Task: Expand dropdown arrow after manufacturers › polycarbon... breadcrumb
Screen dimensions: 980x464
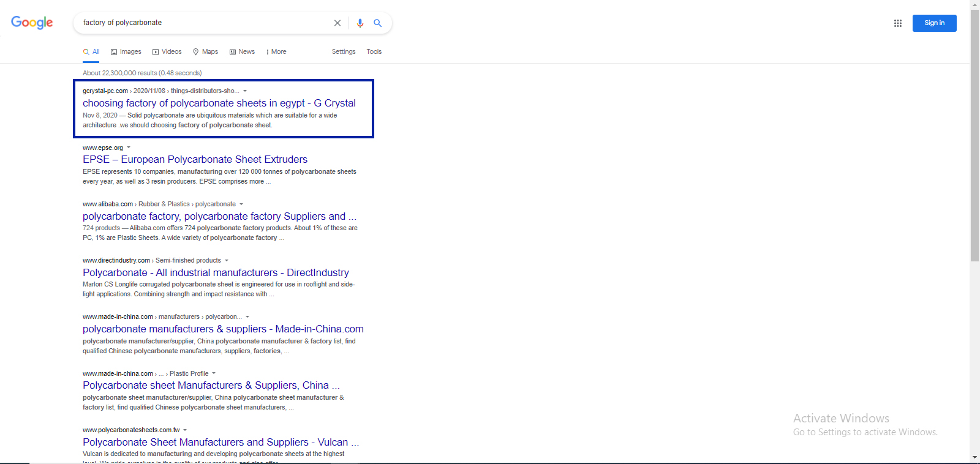Action: 247,317
